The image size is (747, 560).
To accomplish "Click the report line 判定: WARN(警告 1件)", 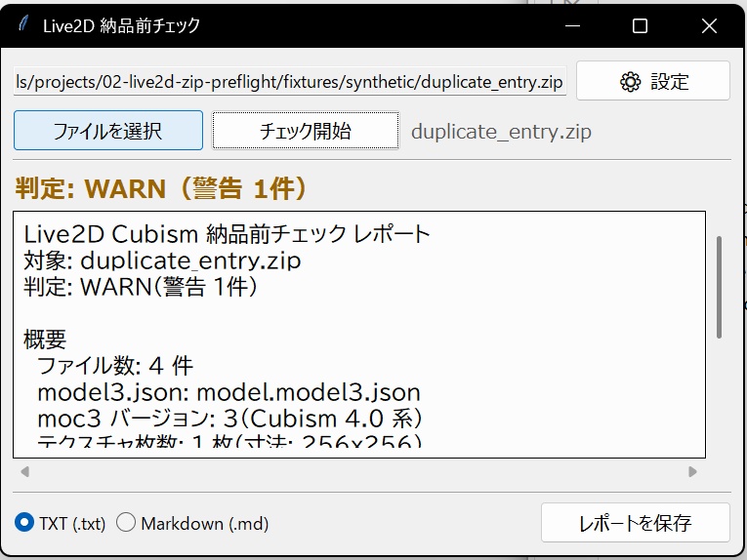I will coord(141,287).
